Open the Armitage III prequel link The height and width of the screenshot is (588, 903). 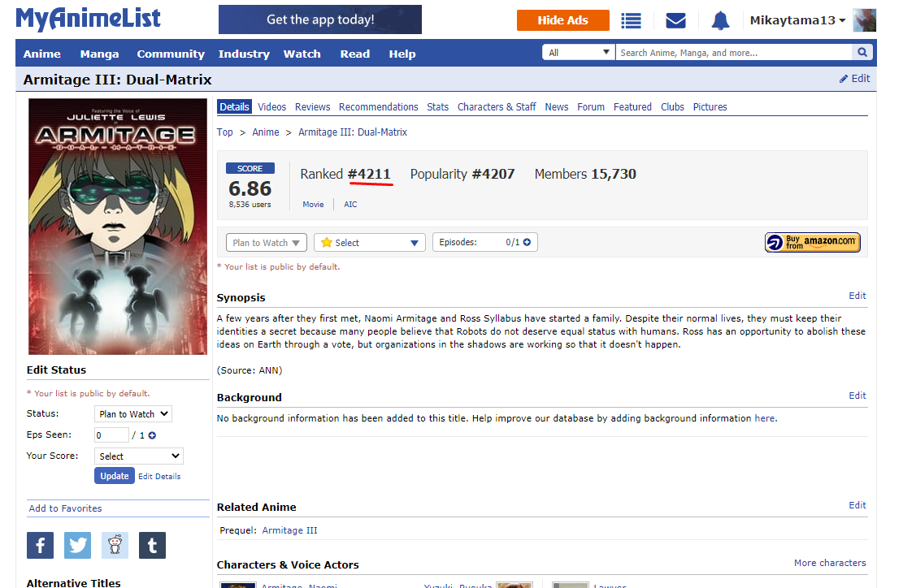[289, 530]
